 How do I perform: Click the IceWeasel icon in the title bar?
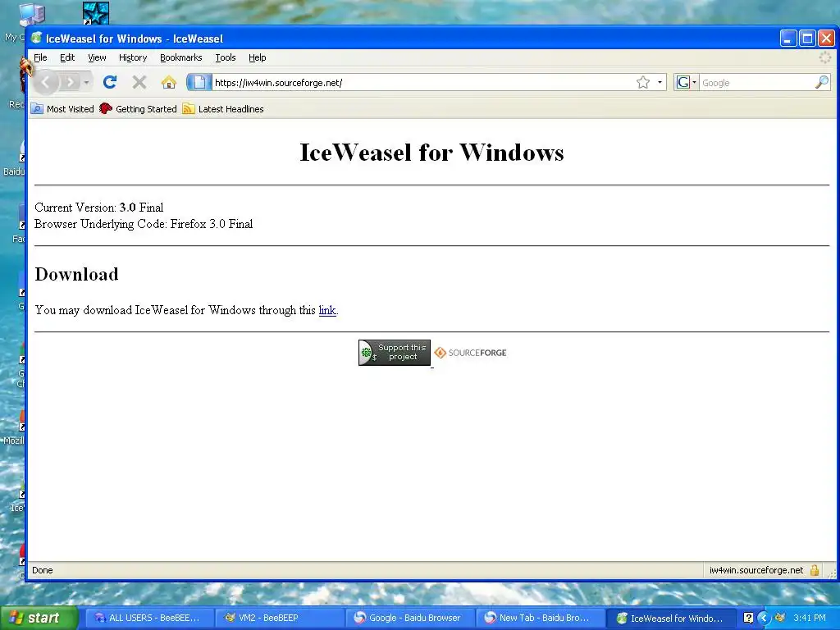point(36,38)
